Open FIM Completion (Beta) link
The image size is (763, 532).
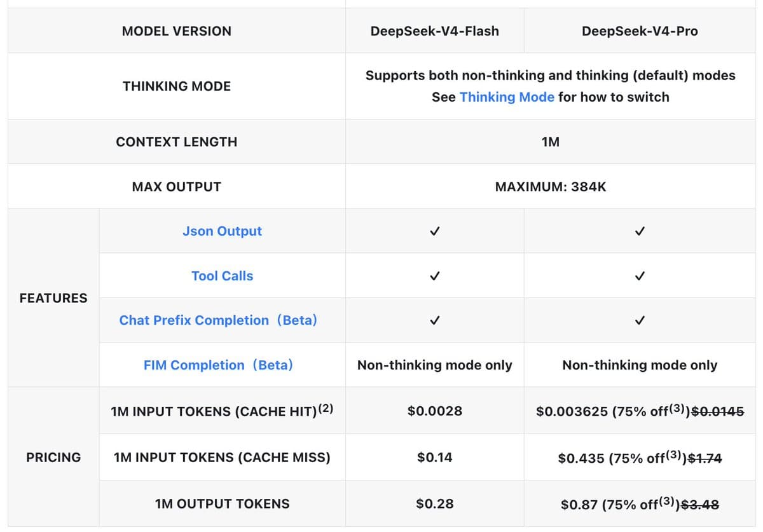point(218,365)
